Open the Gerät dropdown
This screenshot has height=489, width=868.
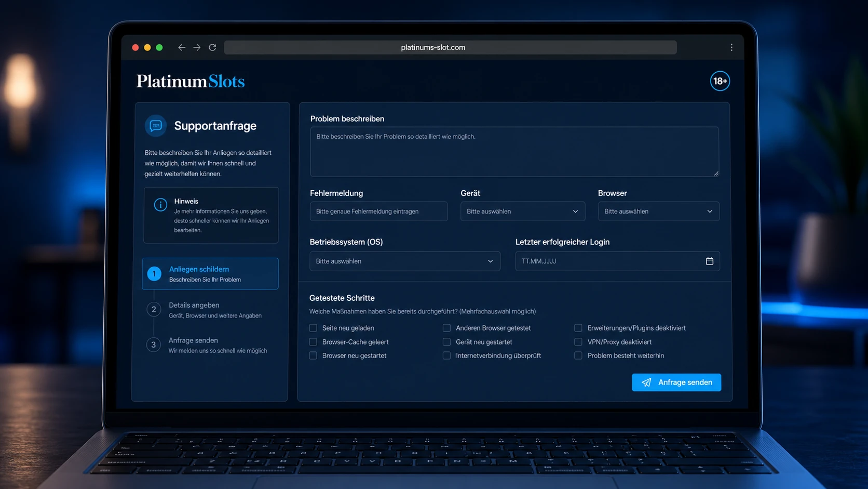(523, 212)
